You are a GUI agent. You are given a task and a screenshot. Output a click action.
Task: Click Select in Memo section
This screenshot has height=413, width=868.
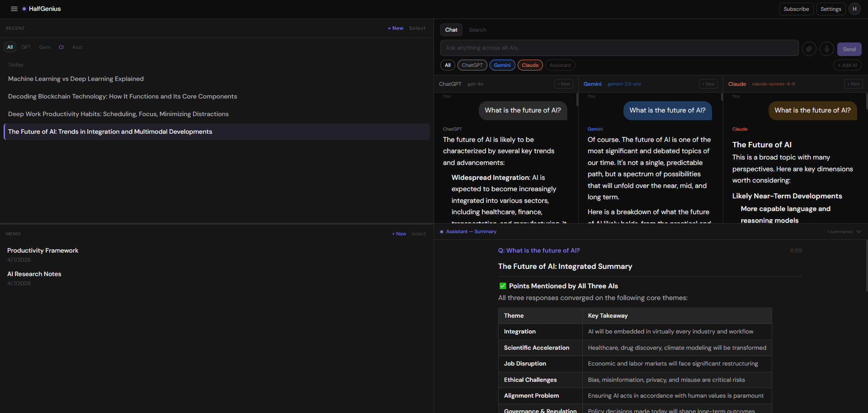pyautogui.click(x=419, y=234)
